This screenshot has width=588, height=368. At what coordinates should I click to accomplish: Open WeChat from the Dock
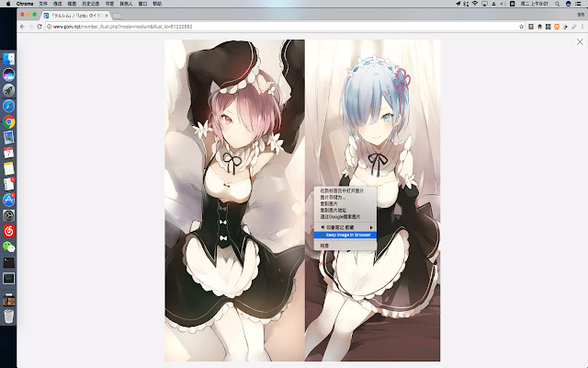(8, 247)
